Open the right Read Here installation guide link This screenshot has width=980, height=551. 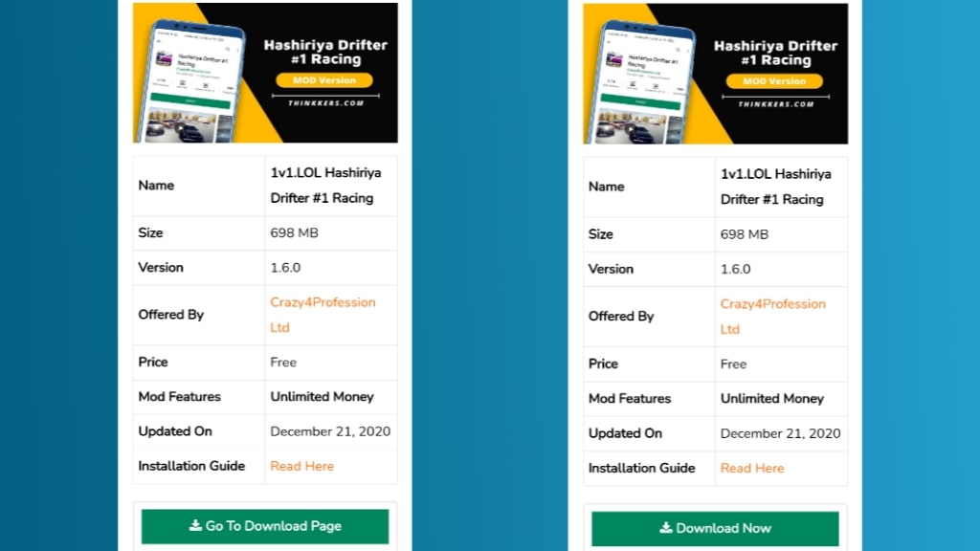pos(751,468)
